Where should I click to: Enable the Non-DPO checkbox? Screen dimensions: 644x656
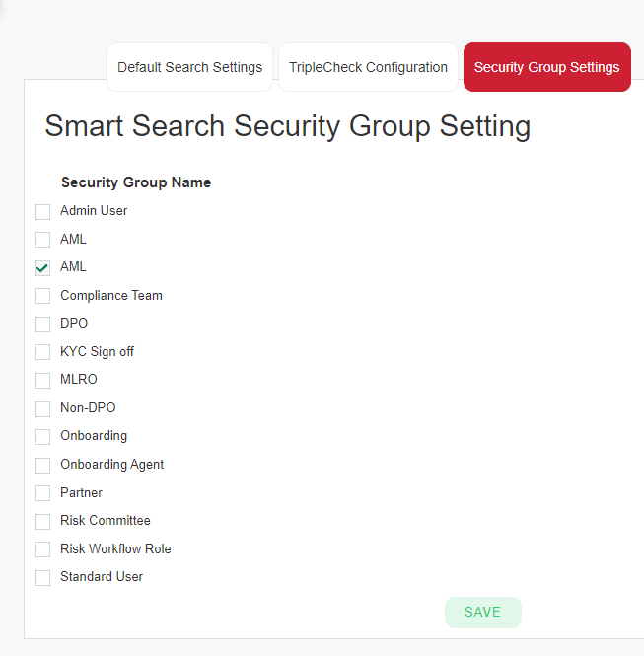(42, 408)
